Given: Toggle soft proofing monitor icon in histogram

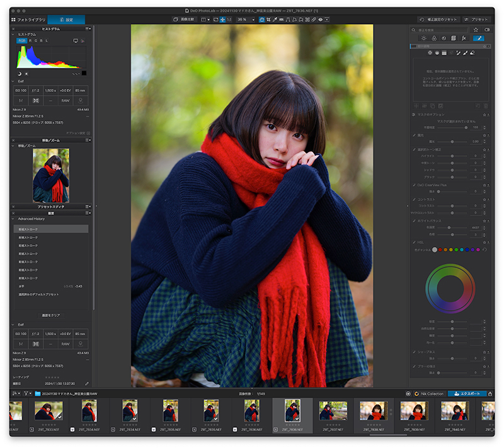Looking at the screenshot, I should coord(76,41).
